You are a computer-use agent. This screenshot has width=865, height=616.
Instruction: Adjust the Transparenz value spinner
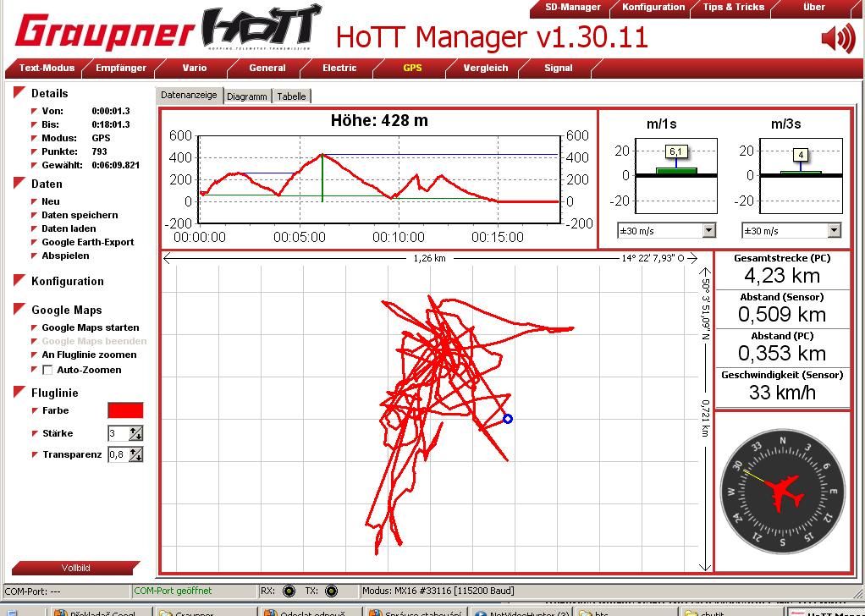coord(135,454)
